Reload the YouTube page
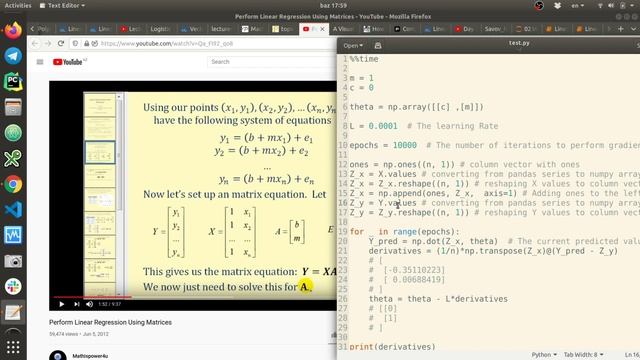640x360 pixels. 61,43
